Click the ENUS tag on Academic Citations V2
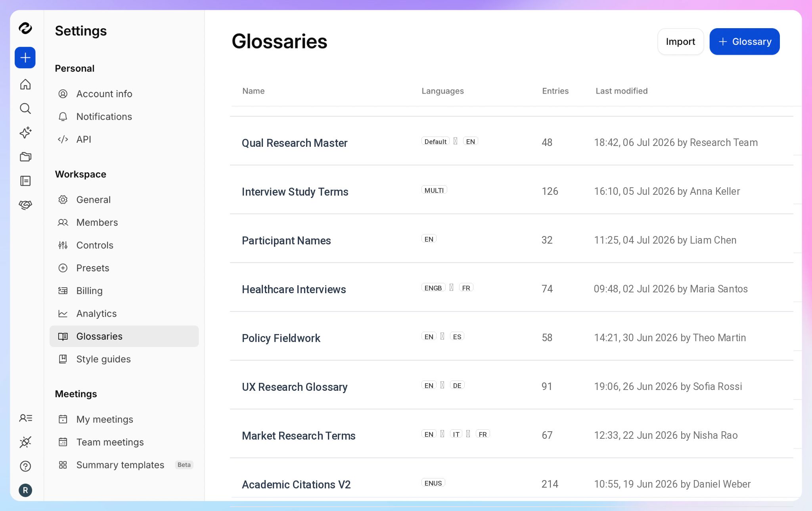Screen dimensions: 812x511 tap(433, 483)
